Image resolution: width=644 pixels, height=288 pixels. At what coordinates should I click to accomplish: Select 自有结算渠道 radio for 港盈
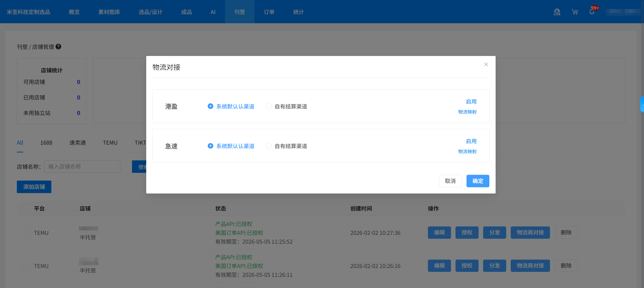(x=269, y=106)
